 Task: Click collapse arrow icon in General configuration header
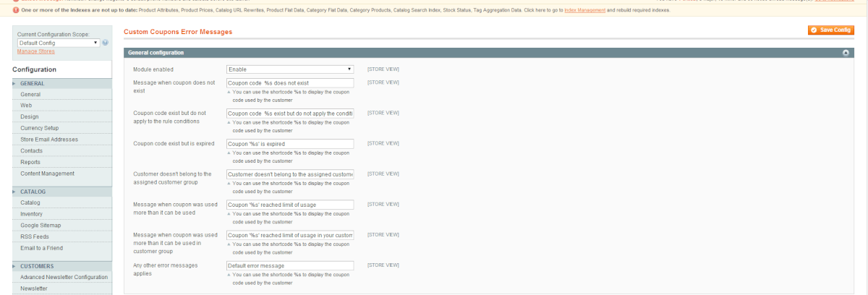[846, 54]
